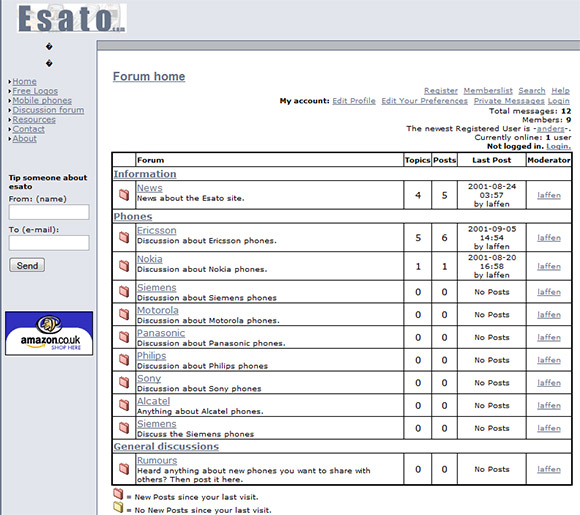Click Login link after Not logged in

pyautogui.click(x=559, y=147)
